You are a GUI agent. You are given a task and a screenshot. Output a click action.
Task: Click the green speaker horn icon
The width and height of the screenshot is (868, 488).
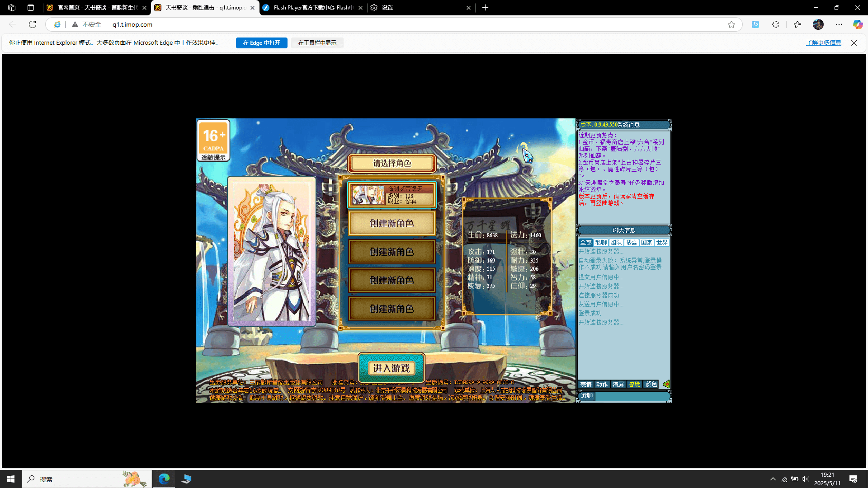(666, 385)
